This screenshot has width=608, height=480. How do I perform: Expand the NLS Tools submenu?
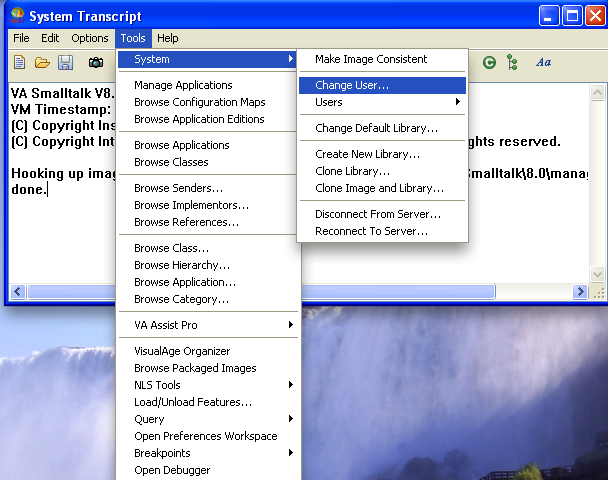pyautogui.click(x=208, y=385)
